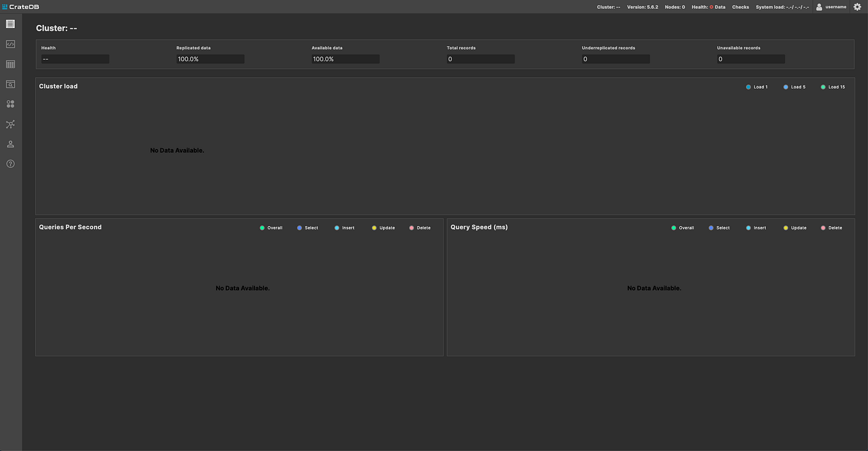Open the Views browser icon
868x451 pixels.
pyautogui.click(x=10, y=84)
